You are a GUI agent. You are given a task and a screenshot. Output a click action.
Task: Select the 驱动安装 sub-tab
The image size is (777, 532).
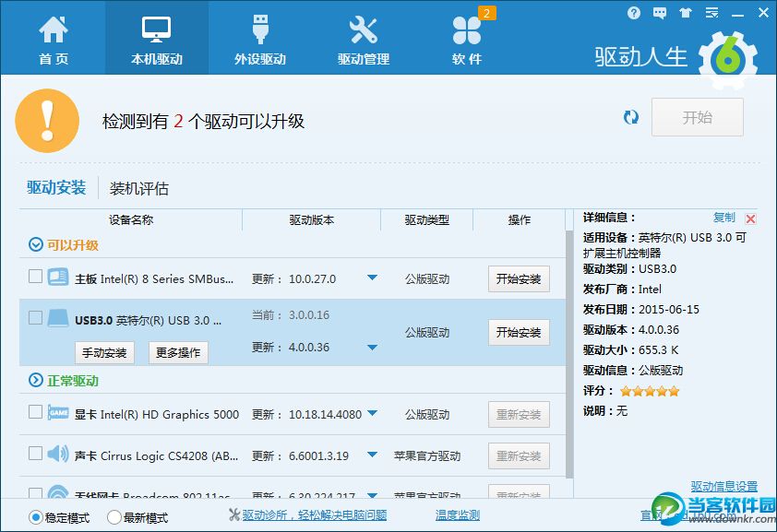[x=56, y=188]
